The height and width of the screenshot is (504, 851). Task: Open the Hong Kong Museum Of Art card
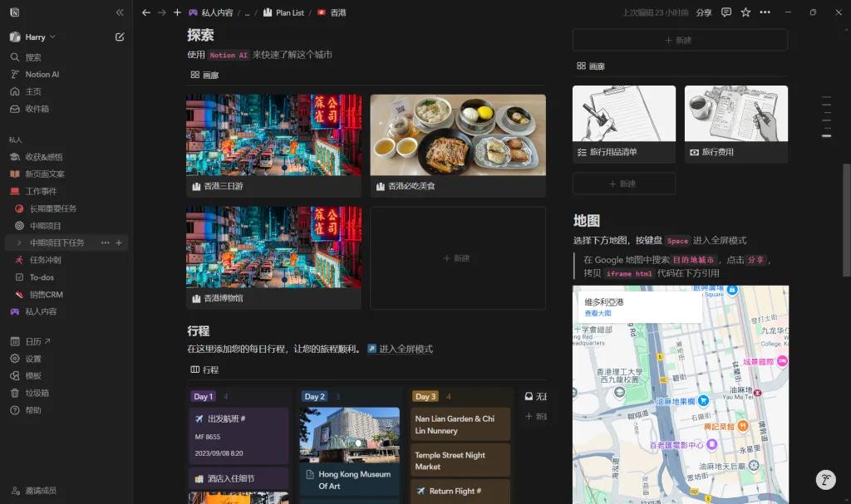click(x=350, y=452)
